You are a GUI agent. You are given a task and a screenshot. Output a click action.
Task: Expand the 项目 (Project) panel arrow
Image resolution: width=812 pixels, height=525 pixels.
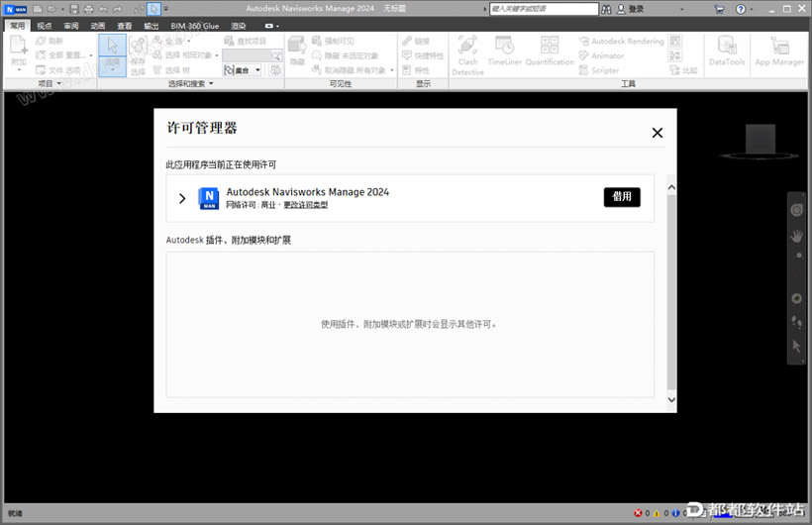pos(58,83)
